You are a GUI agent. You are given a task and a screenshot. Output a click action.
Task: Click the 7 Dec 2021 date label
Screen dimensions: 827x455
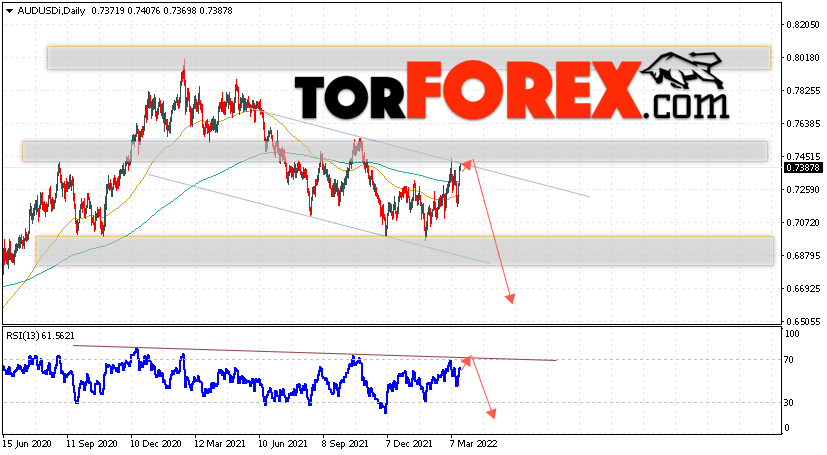coord(410,444)
